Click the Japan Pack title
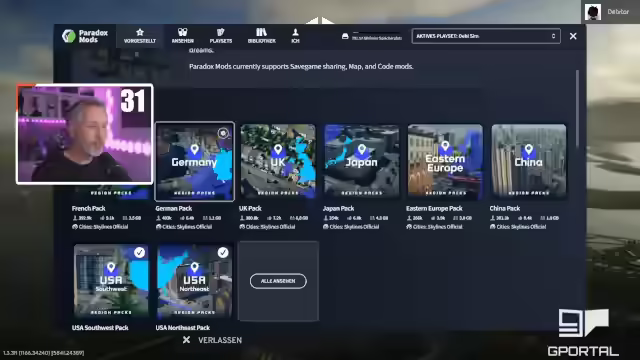 point(338,208)
